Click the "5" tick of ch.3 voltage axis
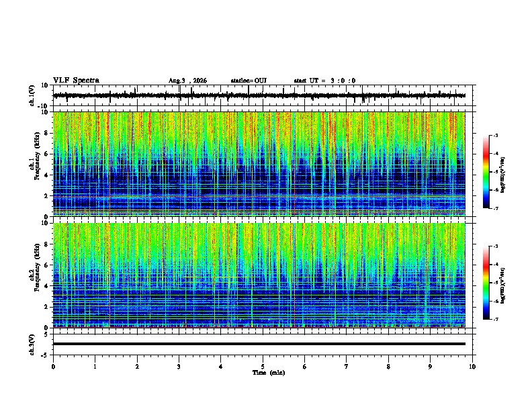 [x=46, y=334]
